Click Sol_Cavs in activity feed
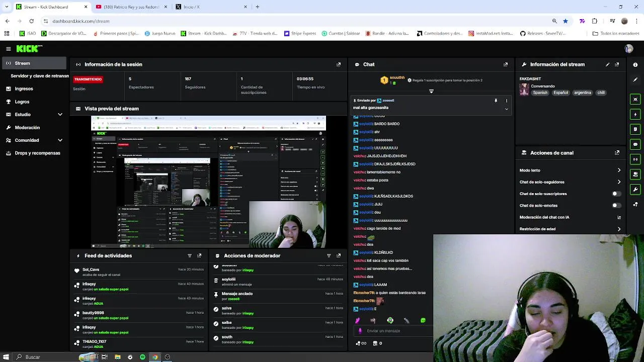 [91, 269]
